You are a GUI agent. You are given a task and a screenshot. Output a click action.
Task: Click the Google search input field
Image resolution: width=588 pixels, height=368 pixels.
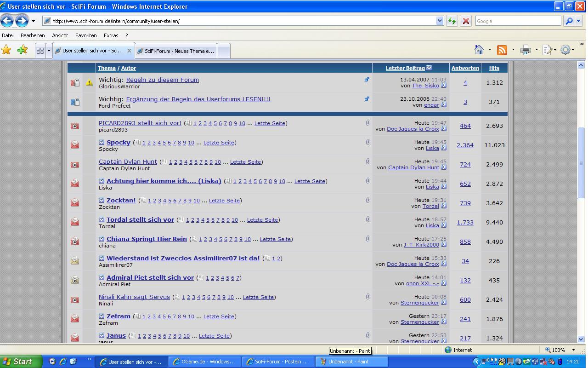517,21
